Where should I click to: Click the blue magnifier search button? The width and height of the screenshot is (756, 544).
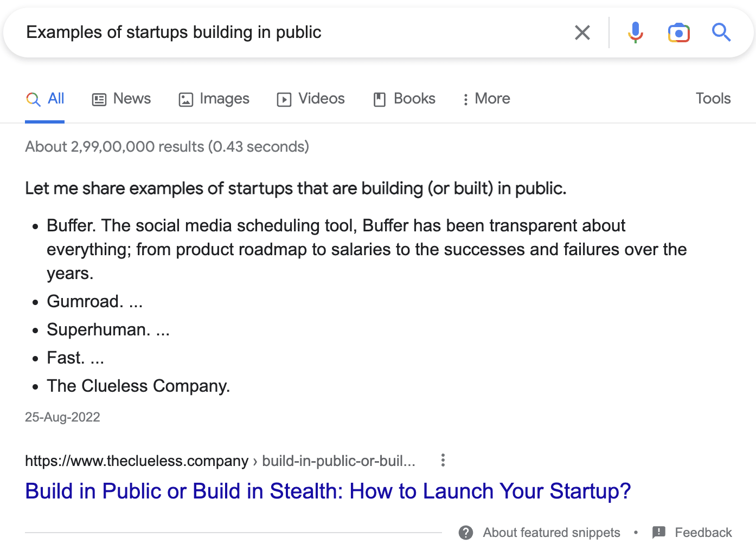(x=721, y=33)
